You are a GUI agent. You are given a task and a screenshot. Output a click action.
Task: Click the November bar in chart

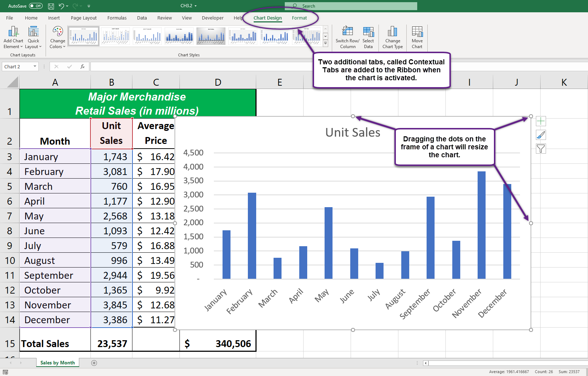[482, 225]
